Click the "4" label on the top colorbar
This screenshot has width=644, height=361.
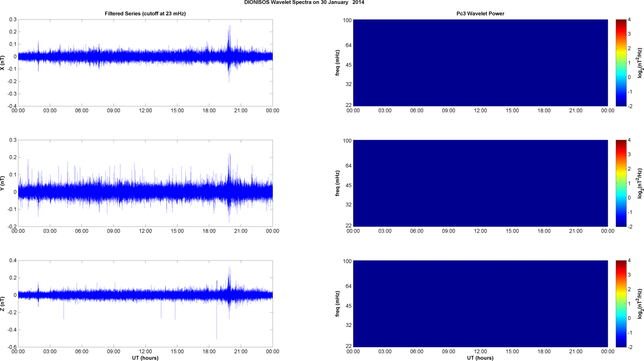629,19
